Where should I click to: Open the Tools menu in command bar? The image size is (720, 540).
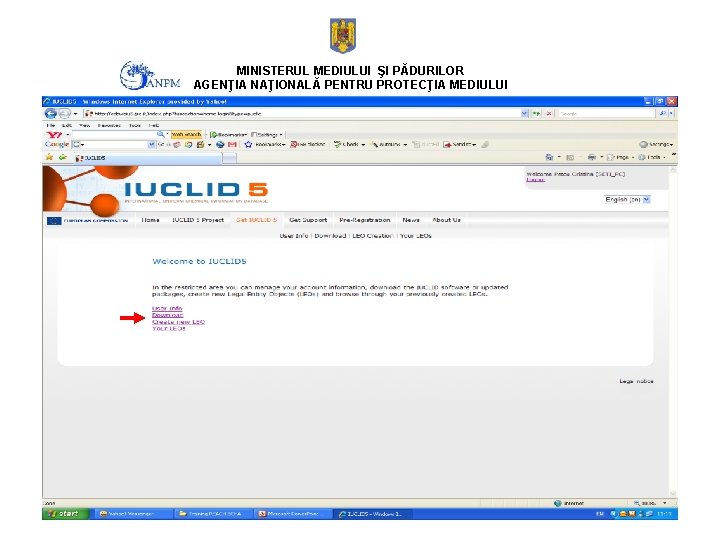coord(652,157)
